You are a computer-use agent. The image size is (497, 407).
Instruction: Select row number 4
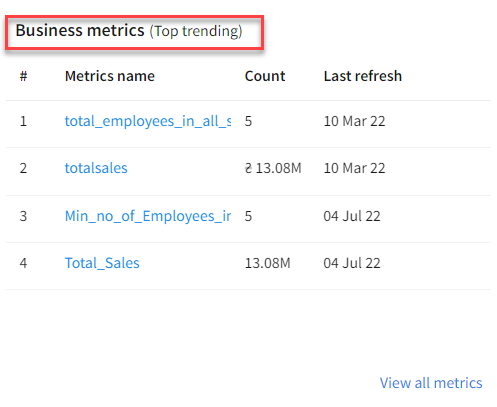pos(23,263)
